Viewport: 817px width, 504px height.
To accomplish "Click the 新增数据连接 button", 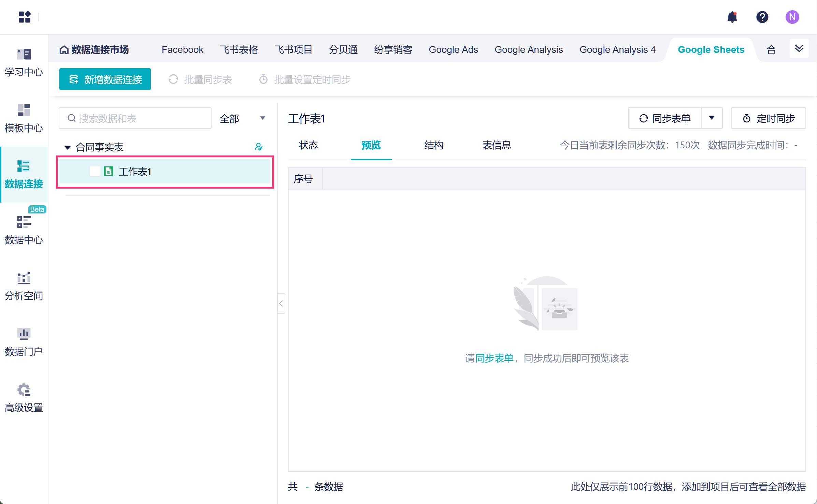I will (105, 79).
